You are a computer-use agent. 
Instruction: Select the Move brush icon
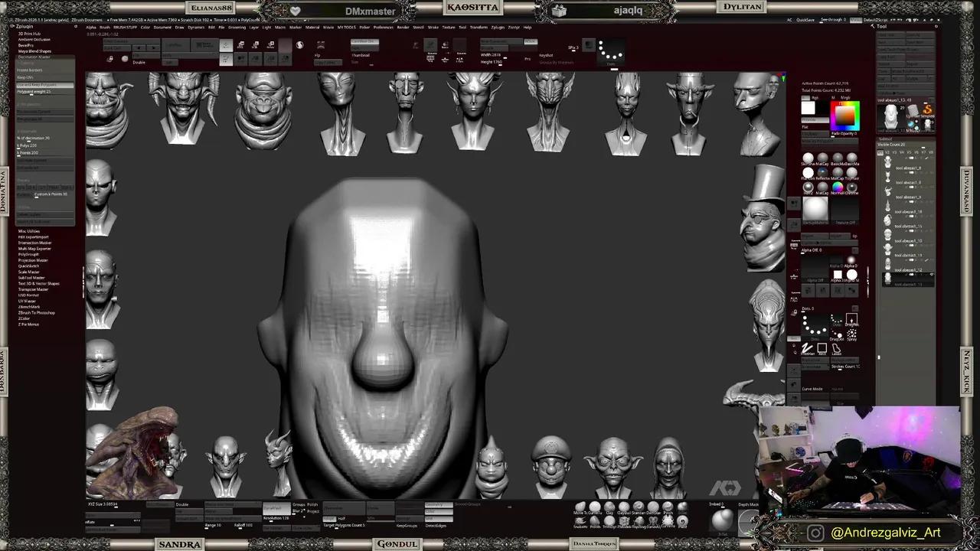point(580,507)
